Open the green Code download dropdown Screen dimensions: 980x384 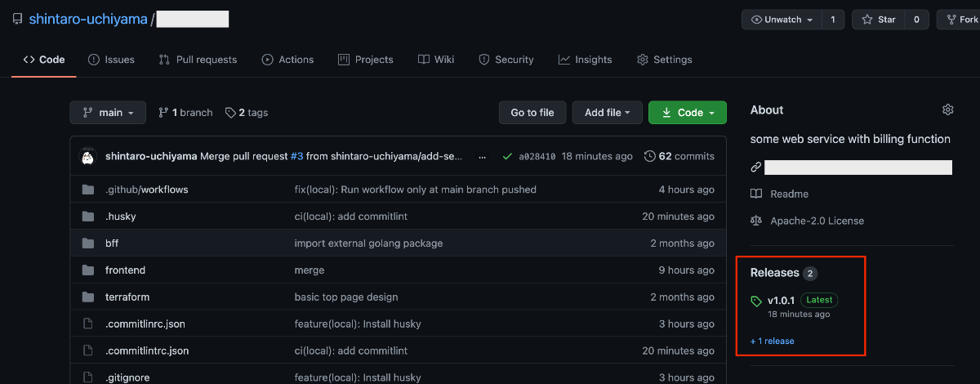tap(688, 113)
